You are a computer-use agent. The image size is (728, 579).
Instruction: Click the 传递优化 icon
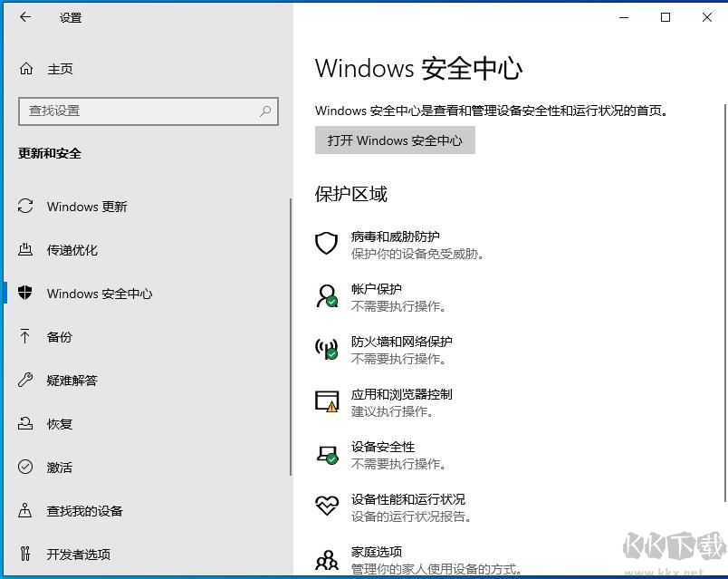(25, 249)
